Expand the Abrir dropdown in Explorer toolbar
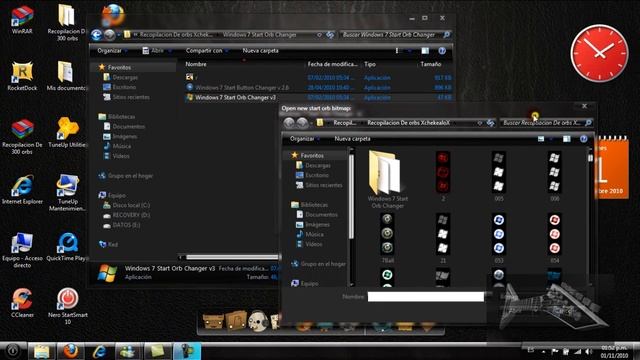The height and width of the screenshot is (360, 640). click(x=170, y=51)
